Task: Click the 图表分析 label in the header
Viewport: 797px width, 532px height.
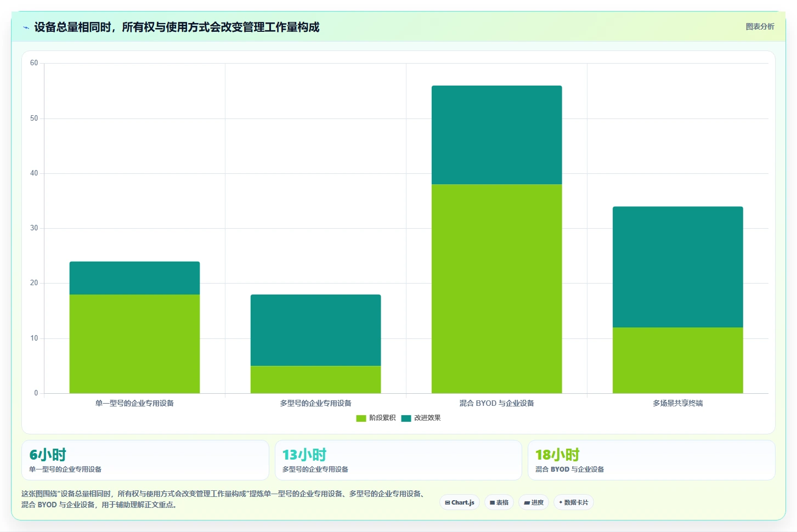Action: point(760,26)
